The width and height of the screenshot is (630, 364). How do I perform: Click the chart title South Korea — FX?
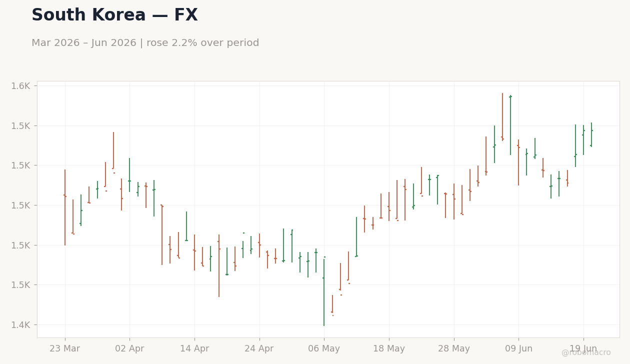pos(114,15)
